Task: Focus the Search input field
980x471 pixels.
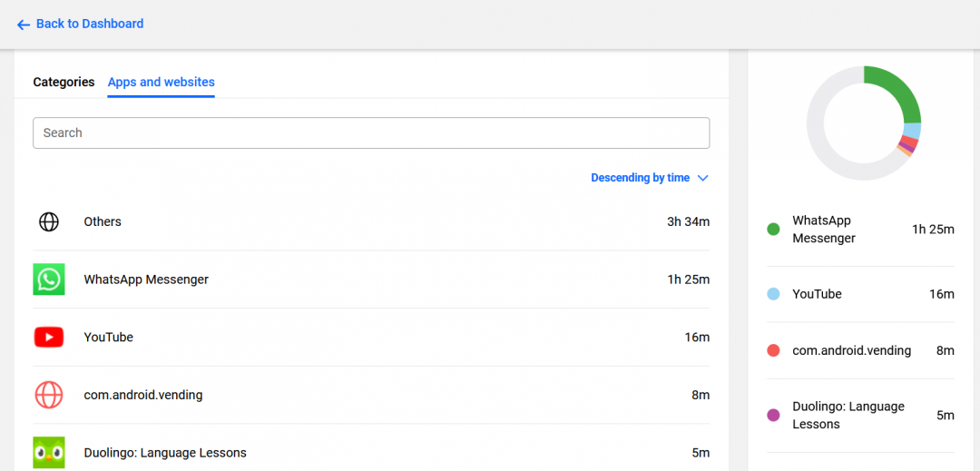Action: click(371, 133)
